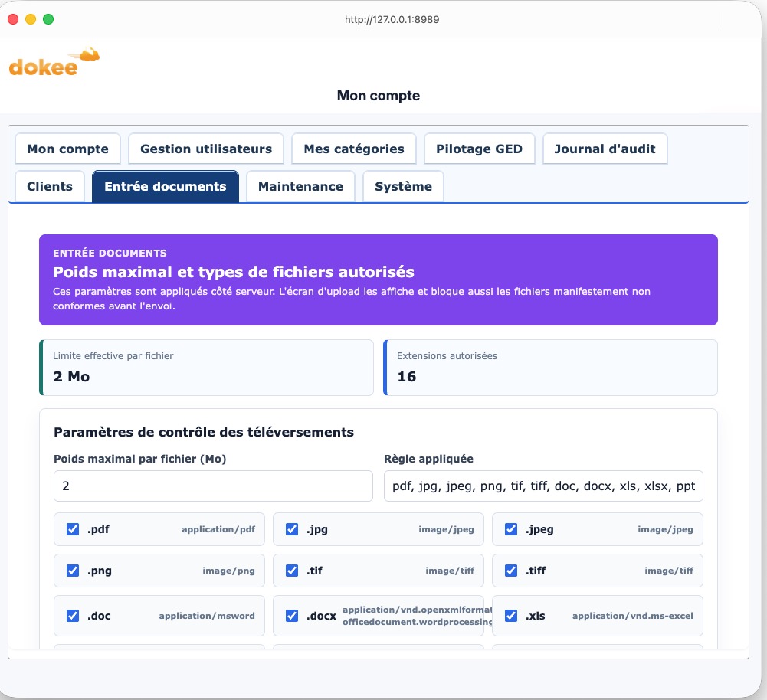Image resolution: width=767 pixels, height=700 pixels.
Task: Uncheck the .pdf extension checkbox
Action: point(73,529)
